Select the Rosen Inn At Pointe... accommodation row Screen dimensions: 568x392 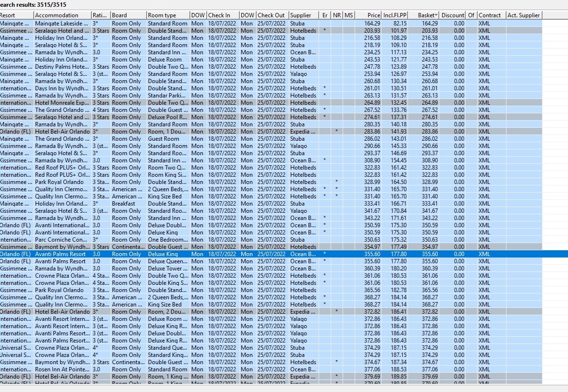tap(271, 369)
